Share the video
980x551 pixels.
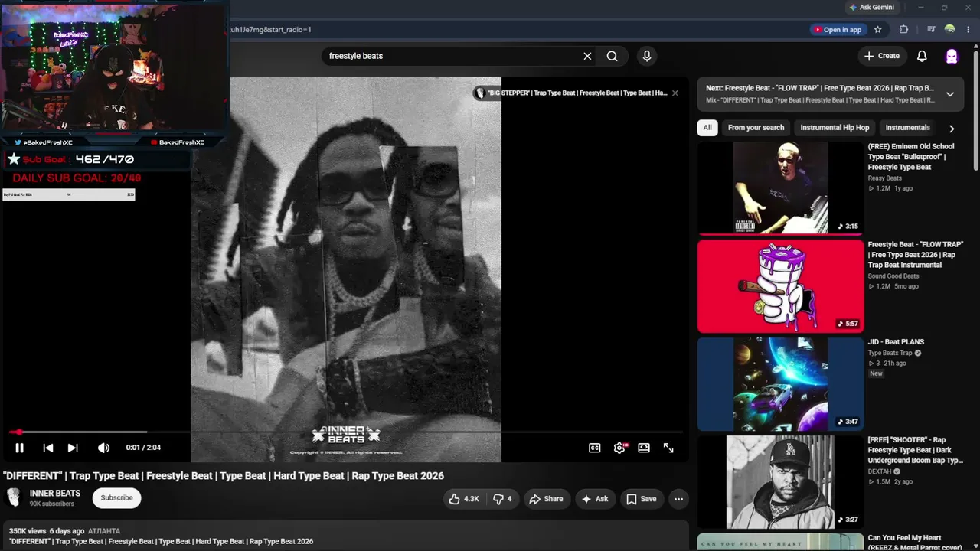tap(546, 499)
